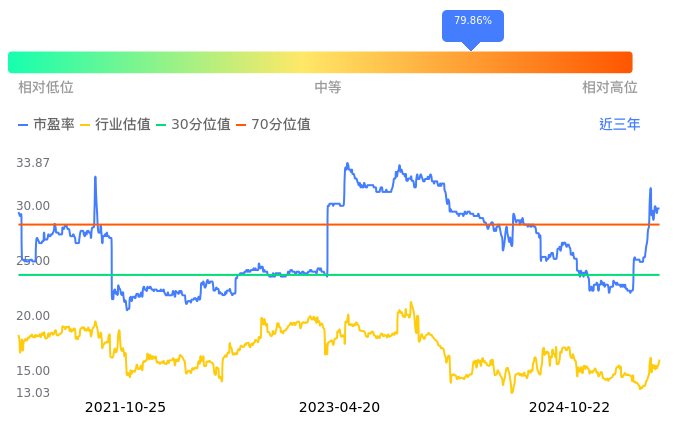Click the 30.00 y-axis label
This screenshot has height=442, width=686.
33,206
